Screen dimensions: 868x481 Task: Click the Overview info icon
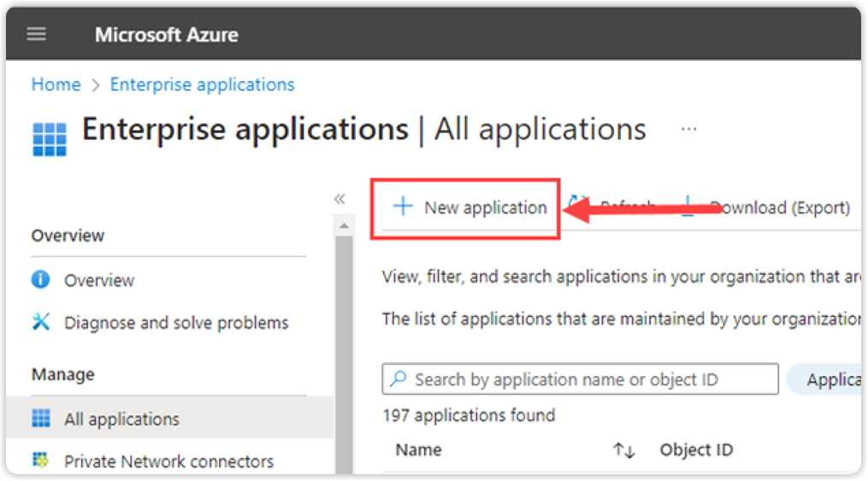click(40, 279)
